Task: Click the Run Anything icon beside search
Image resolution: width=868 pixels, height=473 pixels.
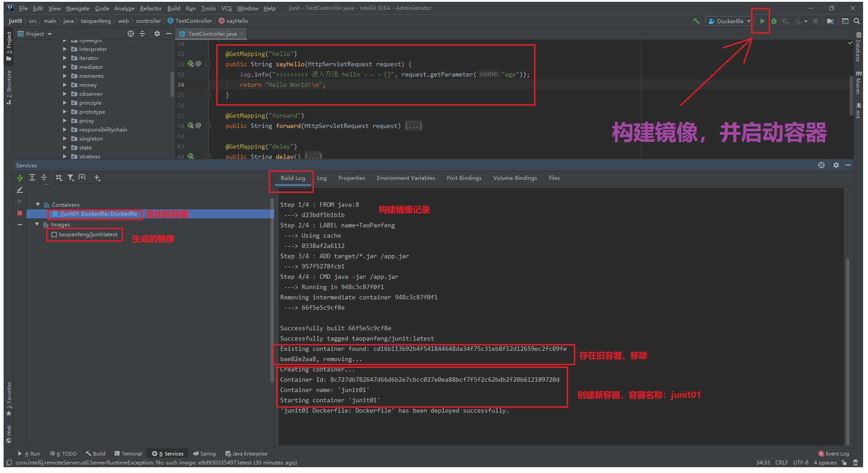Action: coord(845,21)
